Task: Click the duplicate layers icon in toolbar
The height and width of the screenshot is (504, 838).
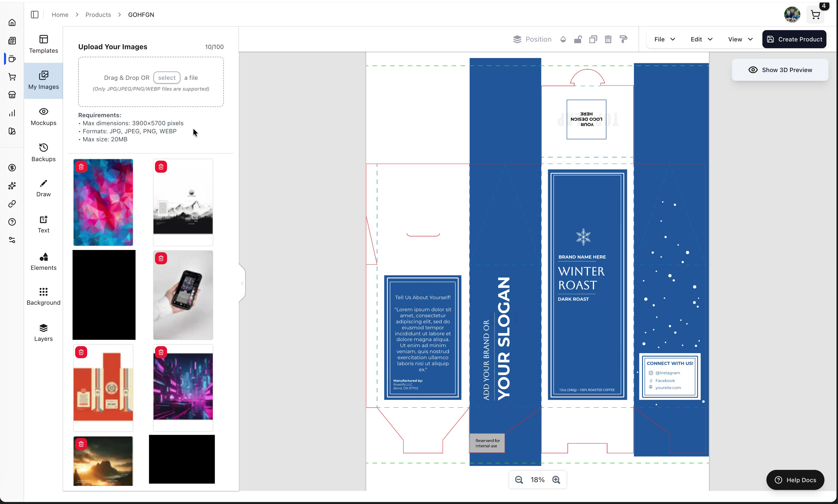Action: (593, 39)
